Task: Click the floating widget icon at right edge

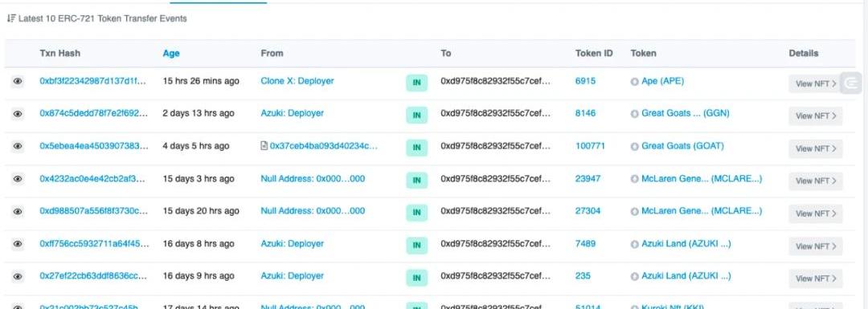Action: point(851,83)
